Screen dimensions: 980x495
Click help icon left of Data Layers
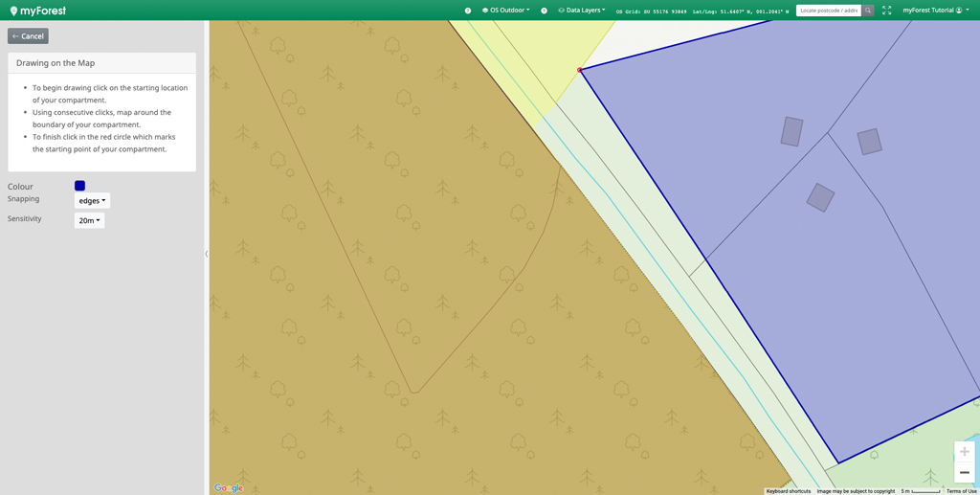click(545, 11)
